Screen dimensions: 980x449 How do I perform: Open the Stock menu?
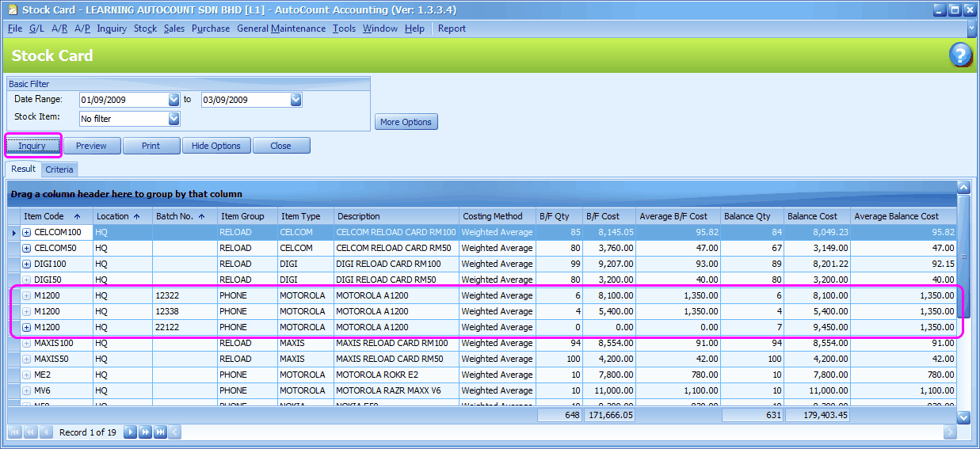(145, 29)
